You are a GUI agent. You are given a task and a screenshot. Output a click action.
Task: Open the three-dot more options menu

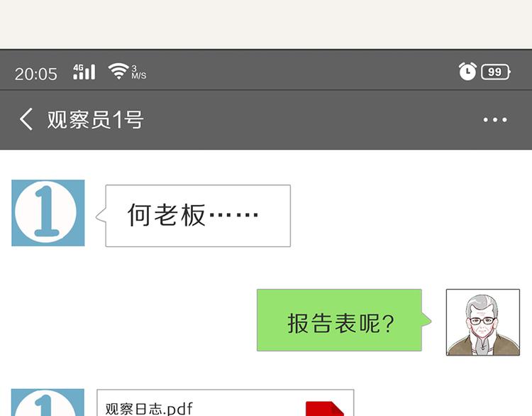[495, 119]
